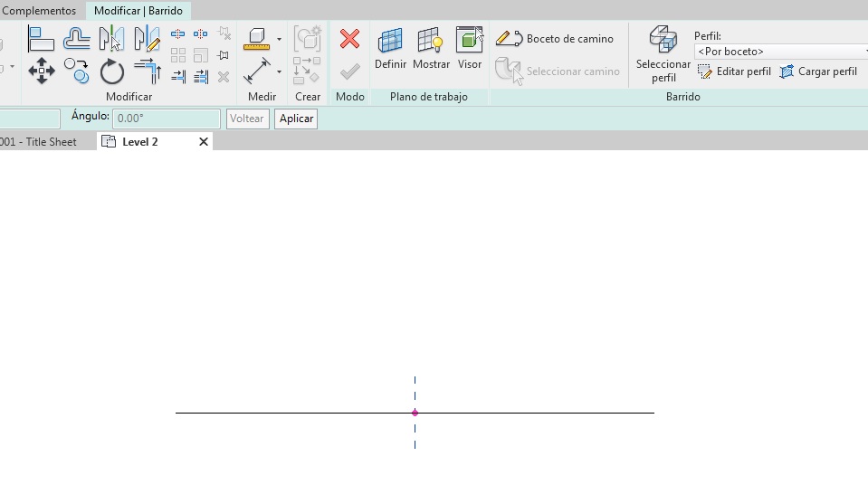This screenshot has height=504, width=868.
Task: Select the Rotate tool icon
Action: tap(111, 71)
